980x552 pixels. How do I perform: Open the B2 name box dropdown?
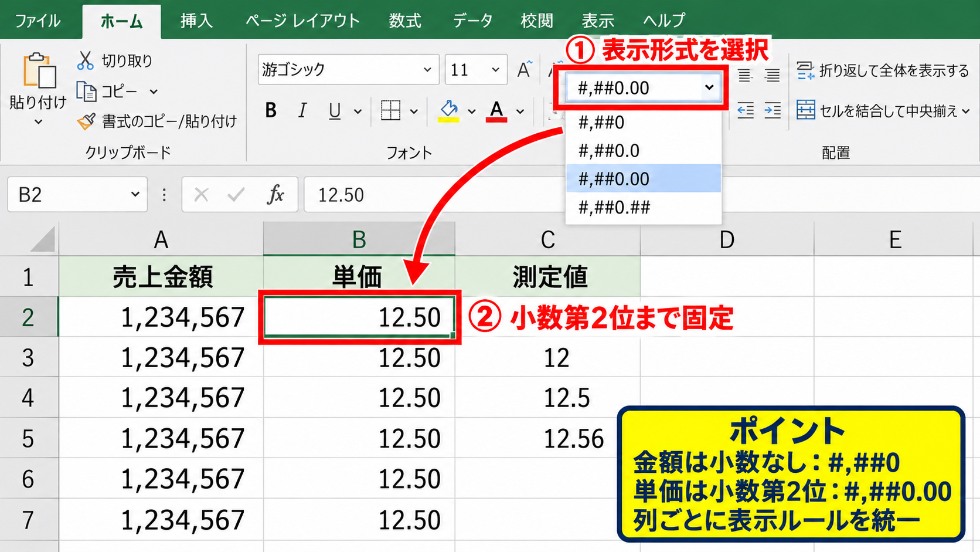135,194
